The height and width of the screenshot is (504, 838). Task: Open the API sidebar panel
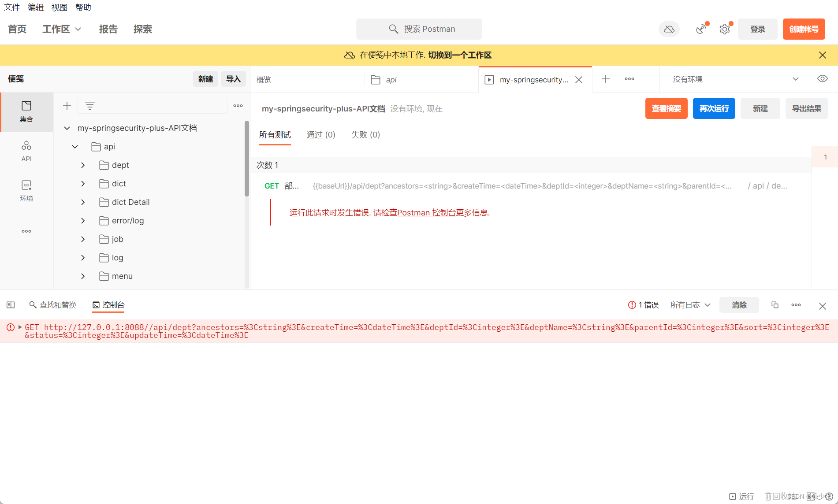[x=26, y=152]
